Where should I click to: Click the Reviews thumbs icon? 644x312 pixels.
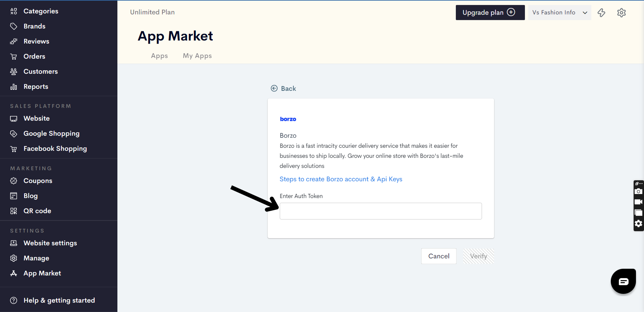point(13,41)
